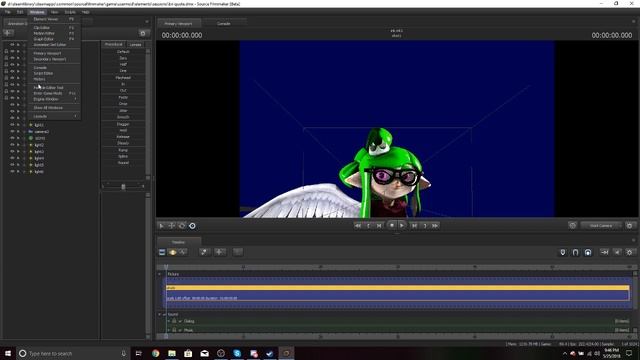Viewport: 640px width, 360px height.
Task: Click the Default preset button
Action: coord(123,52)
